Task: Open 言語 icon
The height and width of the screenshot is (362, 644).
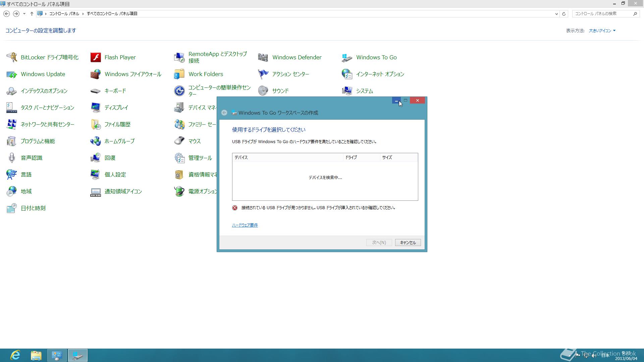Action: pyautogui.click(x=12, y=175)
